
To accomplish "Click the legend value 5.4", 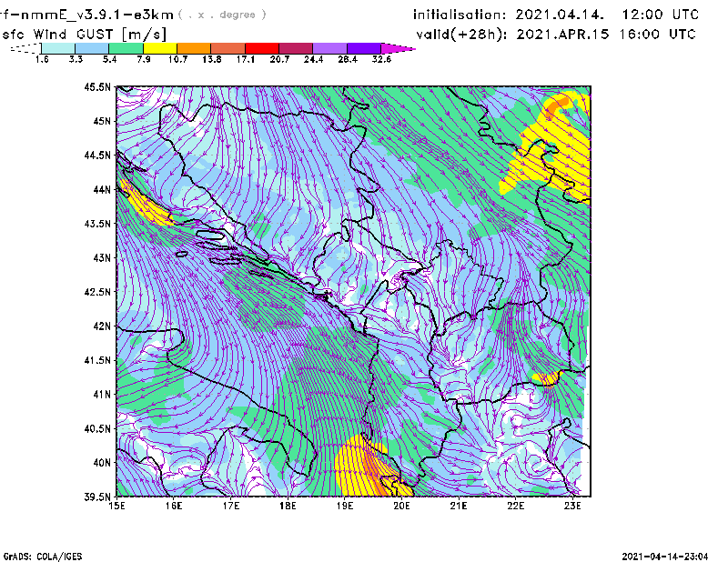I will click(x=109, y=59).
